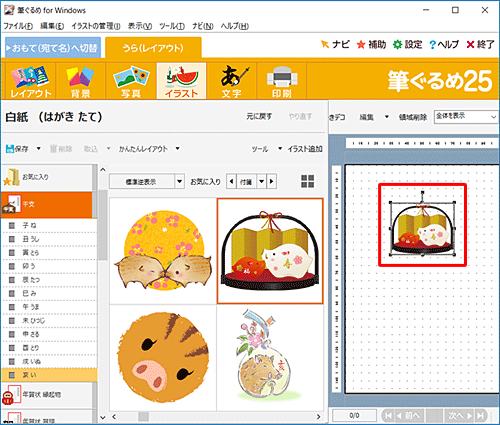Select the イラスト tool

pyautogui.click(x=181, y=81)
